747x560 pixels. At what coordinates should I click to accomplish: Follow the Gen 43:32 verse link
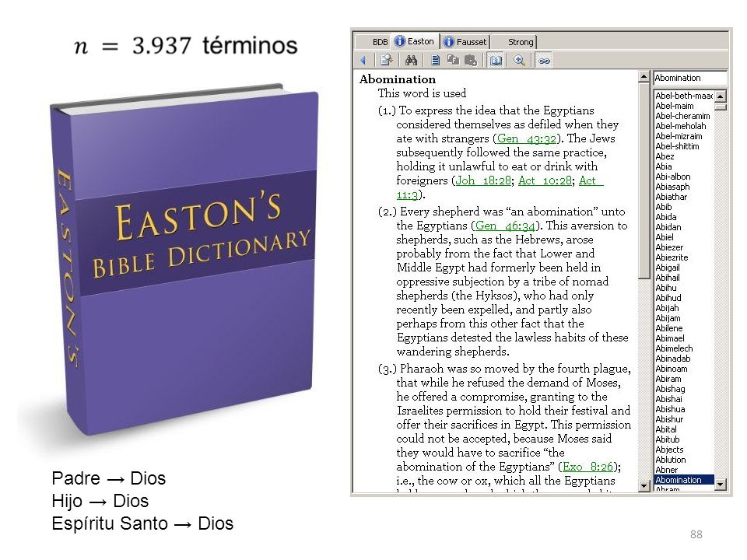(527, 138)
